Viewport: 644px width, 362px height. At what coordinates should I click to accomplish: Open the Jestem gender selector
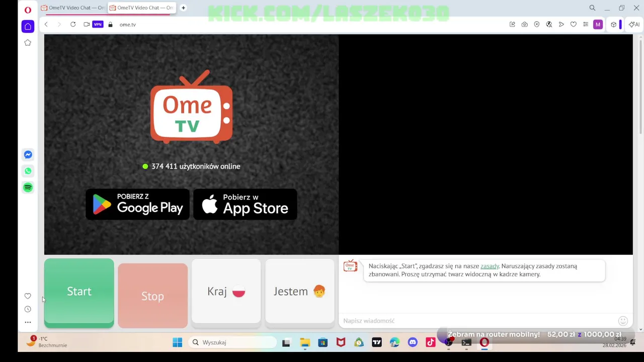pos(300,292)
